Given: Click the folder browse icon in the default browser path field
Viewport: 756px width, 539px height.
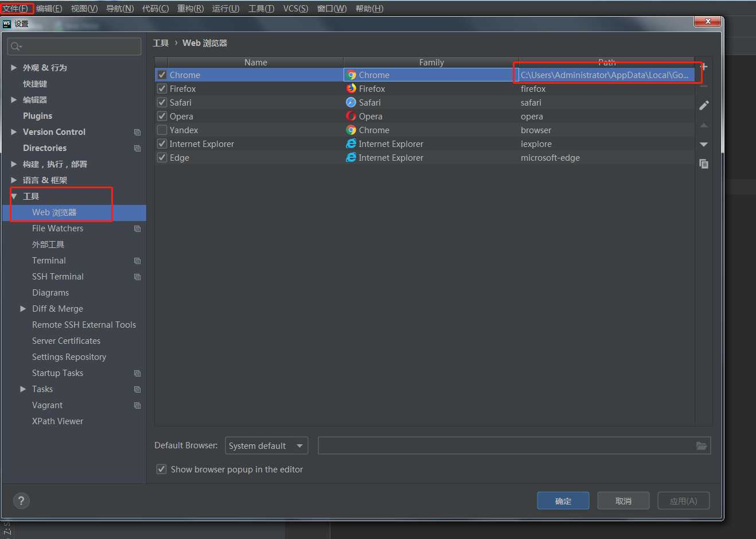Looking at the screenshot, I should 701,445.
